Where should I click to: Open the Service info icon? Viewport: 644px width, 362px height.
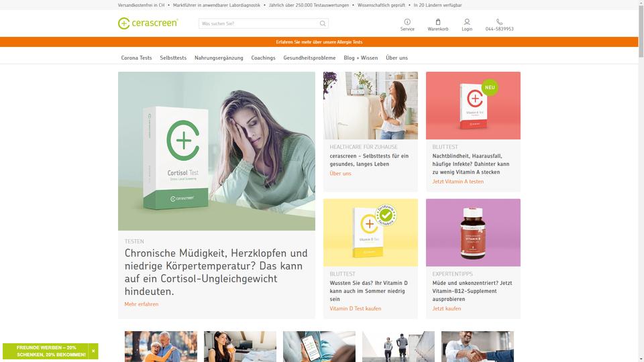tap(407, 21)
